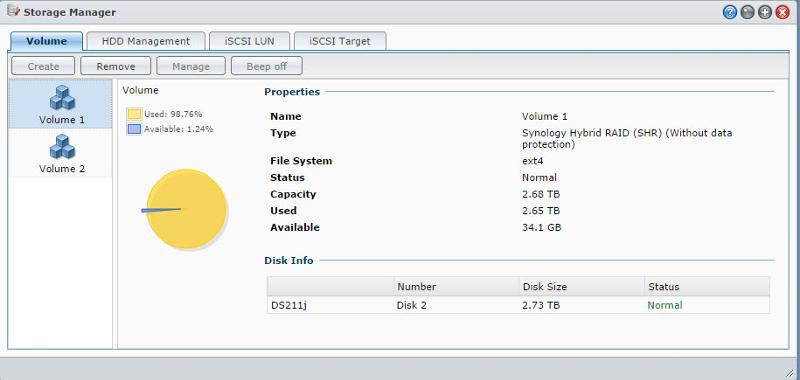Open the iSCSI LUN tab

249,41
